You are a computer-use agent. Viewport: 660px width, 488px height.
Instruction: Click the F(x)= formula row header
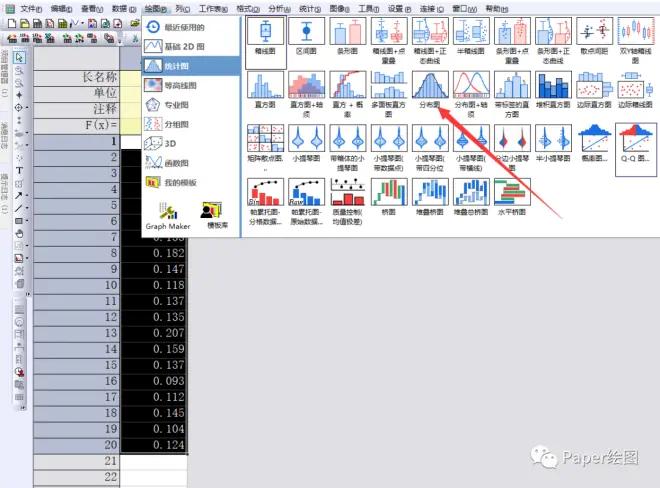77,125
